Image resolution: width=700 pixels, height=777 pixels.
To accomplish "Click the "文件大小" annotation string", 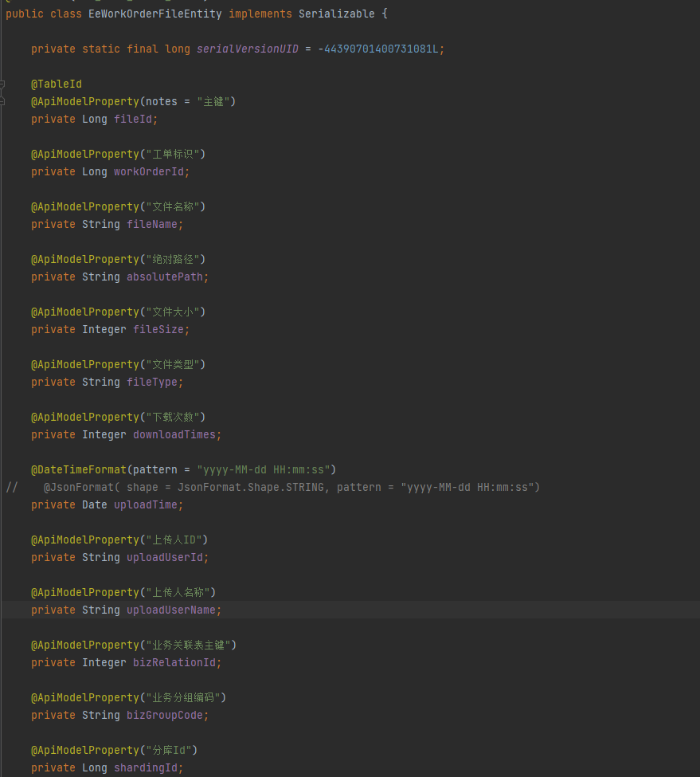I will pos(173,312).
